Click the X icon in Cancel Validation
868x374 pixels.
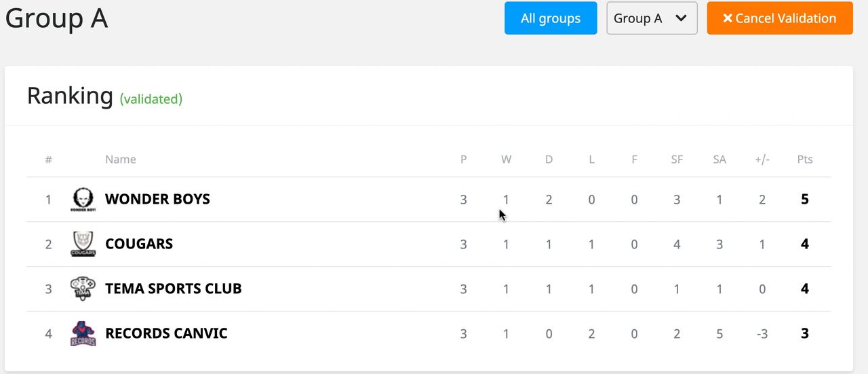[x=728, y=18]
